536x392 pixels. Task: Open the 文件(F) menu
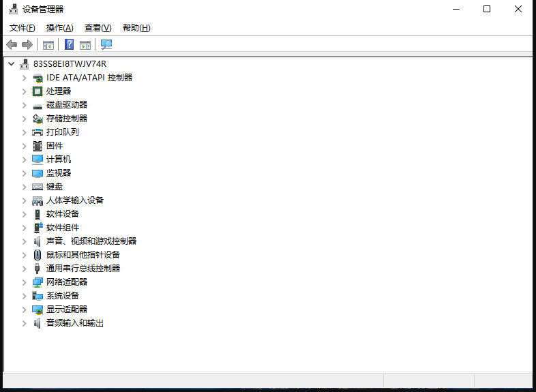22,28
